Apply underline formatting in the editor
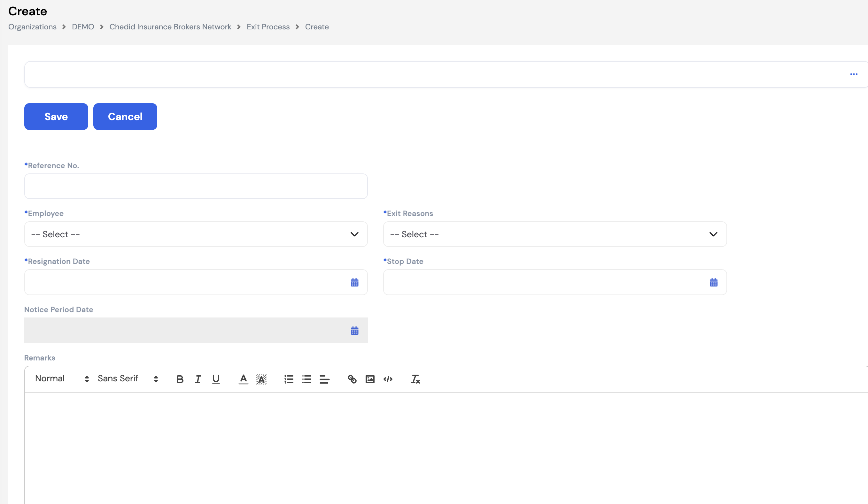The width and height of the screenshot is (868, 504). 216,379
